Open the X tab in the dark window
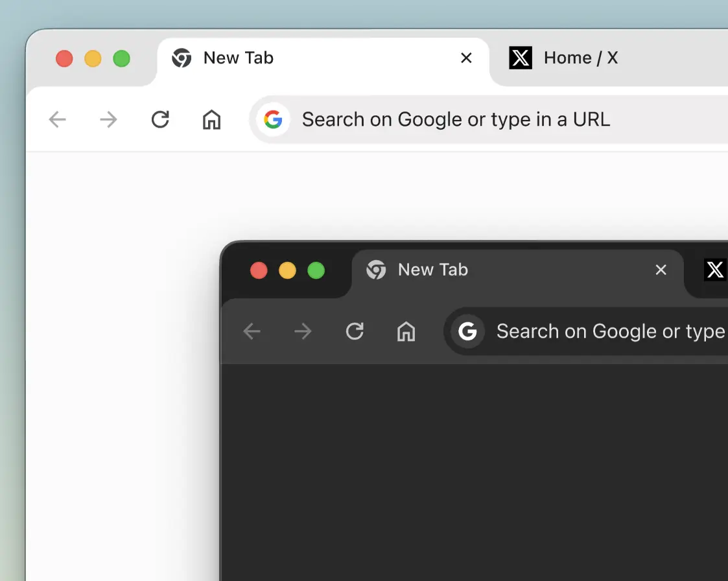The image size is (728, 581). 715,270
